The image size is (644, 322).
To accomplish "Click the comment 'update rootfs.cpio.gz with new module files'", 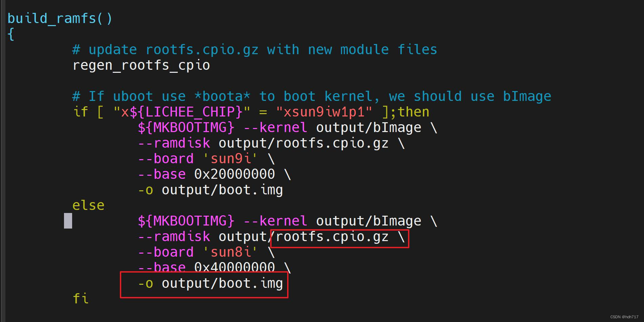I will pyautogui.click(x=255, y=50).
